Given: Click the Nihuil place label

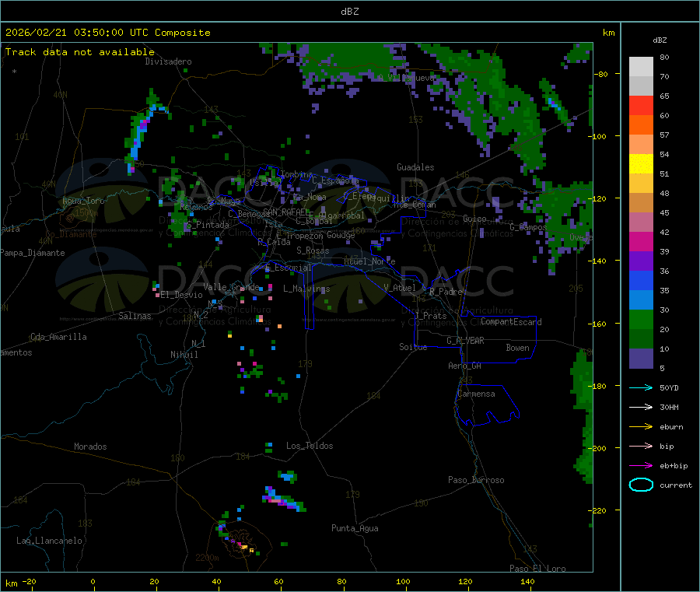Looking at the screenshot, I should [x=184, y=355].
